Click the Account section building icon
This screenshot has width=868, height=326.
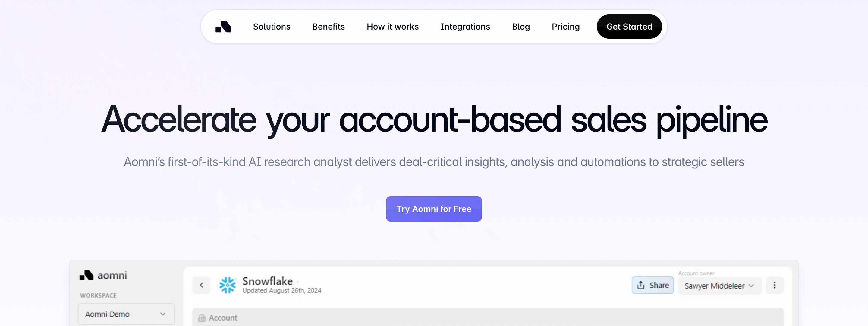202,318
